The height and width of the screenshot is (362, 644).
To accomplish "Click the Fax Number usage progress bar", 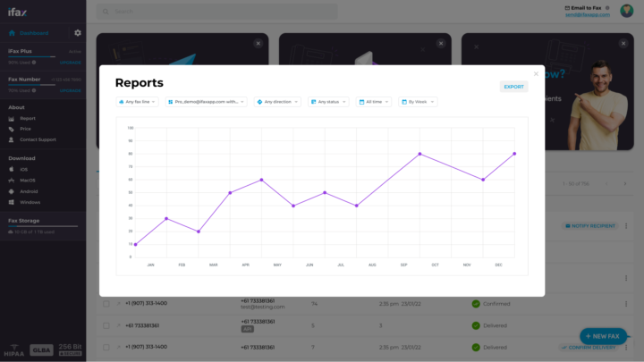I will pyautogui.click(x=31, y=85).
